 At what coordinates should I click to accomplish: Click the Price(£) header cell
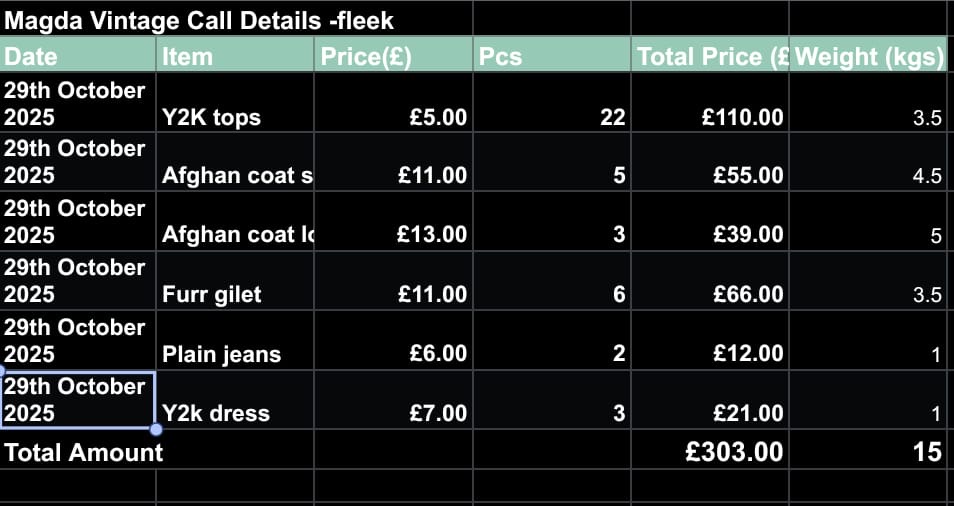[393, 56]
